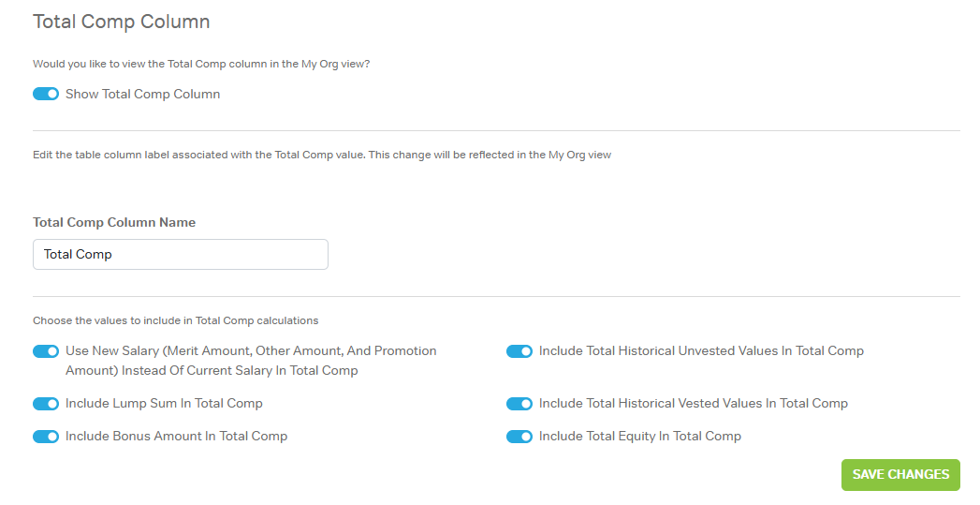Toggle the Show Total Comp Column switch
Image resolution: width=980 pixels, height=505 pixels.
(46, 94)
